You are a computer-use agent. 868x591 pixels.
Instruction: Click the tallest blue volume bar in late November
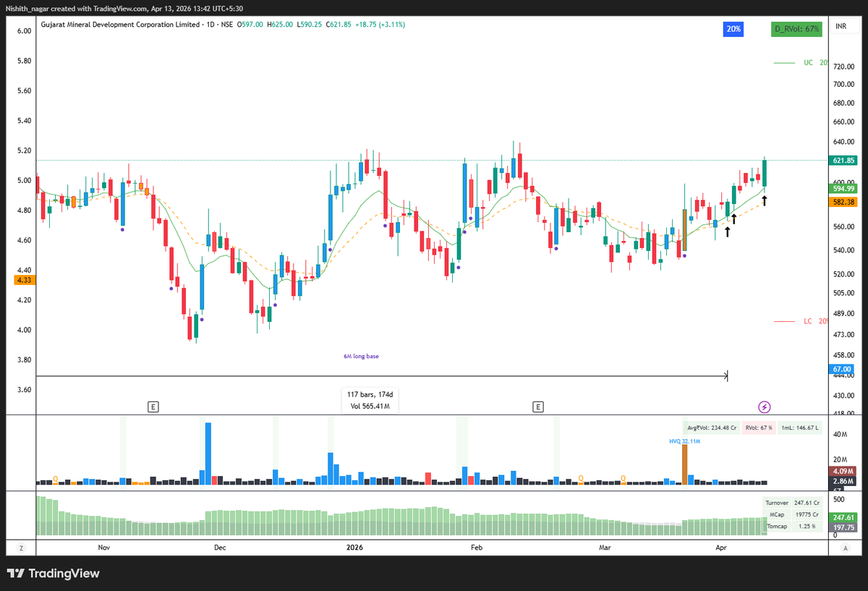pos(208,454)
